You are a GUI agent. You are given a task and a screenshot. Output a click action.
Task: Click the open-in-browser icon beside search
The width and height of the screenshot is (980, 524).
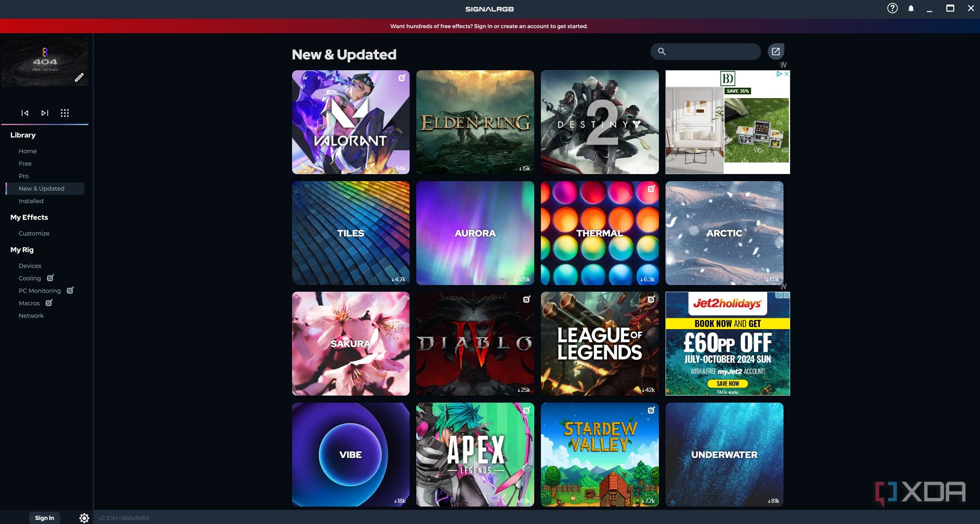776,52
